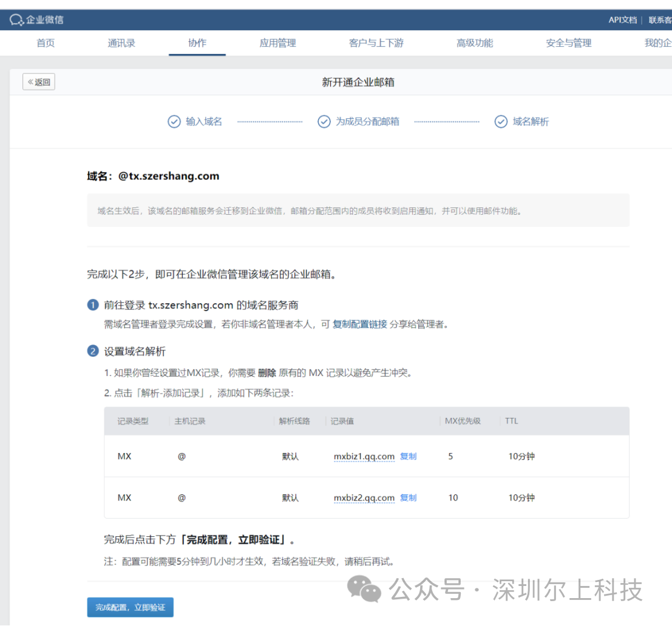672x626 pixels.
Task: Click the 企业微信 logo icon
Action: pos(16,20)
